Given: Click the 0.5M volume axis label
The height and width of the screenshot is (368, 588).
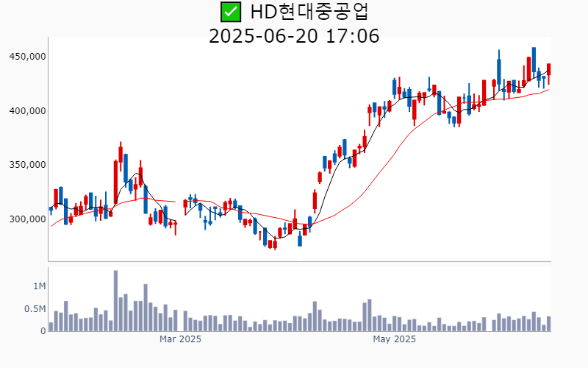Looking at the screenshot, I should [x=35, y=309].
